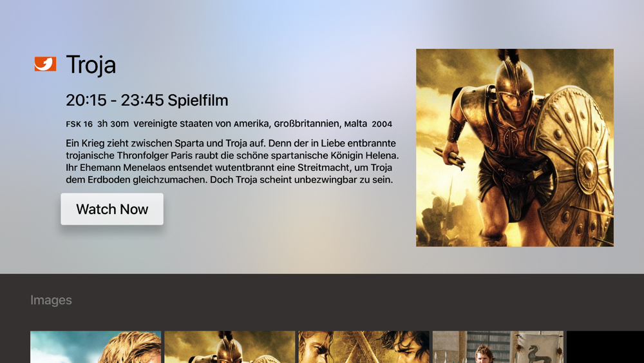Screen dimensions: 644x363
Task: Click the Malta country label
Action: click(x=355, y=124)
